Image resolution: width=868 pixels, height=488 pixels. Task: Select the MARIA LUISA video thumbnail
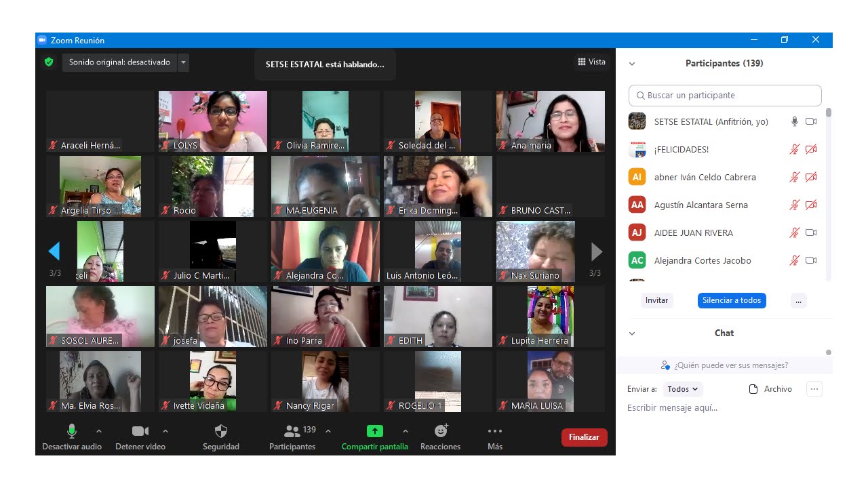(x=551, y=382)
